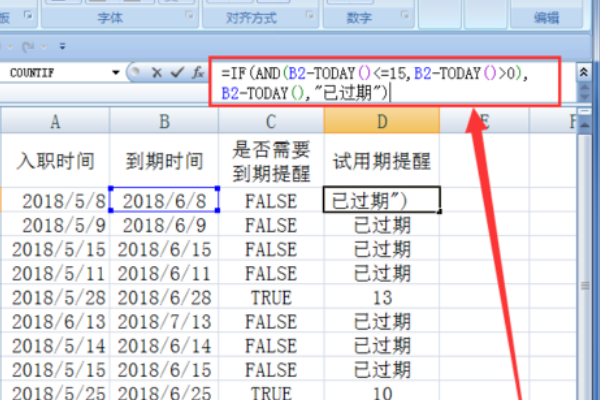Open the Redo history dropdown arrow
Screen dimensions: 600x400
point(44,47)
